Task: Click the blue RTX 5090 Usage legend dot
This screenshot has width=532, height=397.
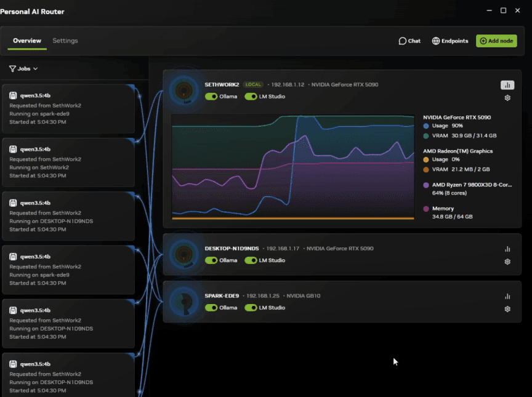Action: click(x=426, y=126)
